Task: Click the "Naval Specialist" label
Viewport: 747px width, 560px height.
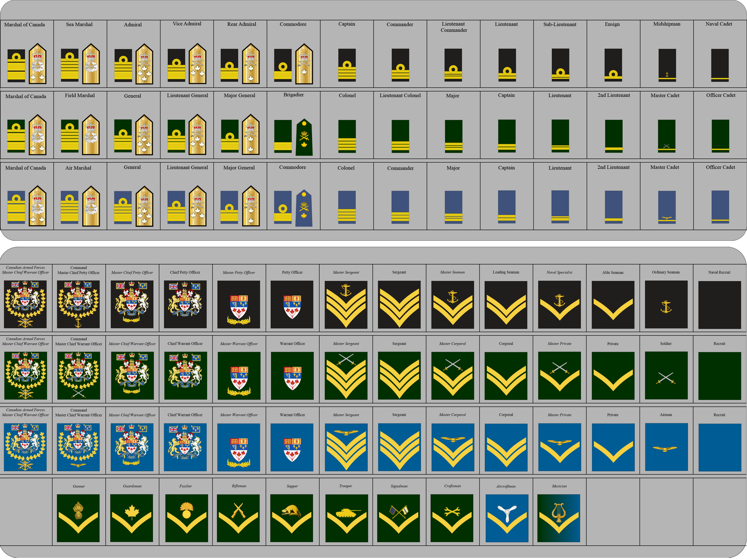Action: coord(559,272)
